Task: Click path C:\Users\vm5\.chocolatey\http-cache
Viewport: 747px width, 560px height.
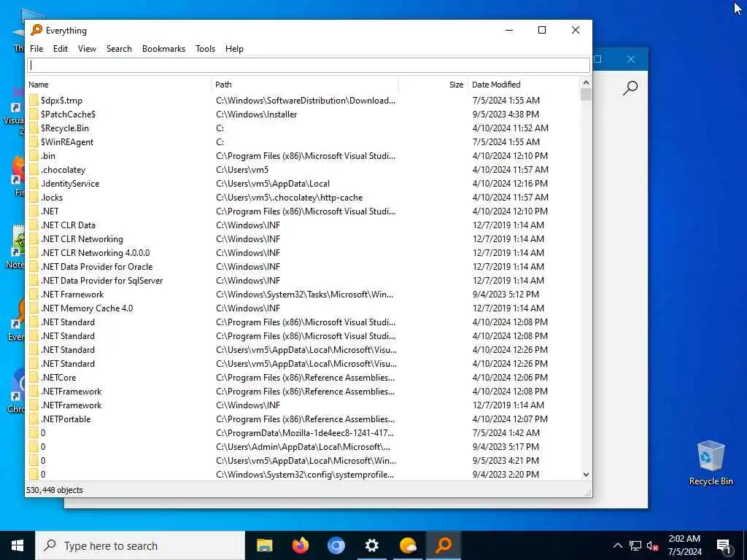Action: click(289, 197)
